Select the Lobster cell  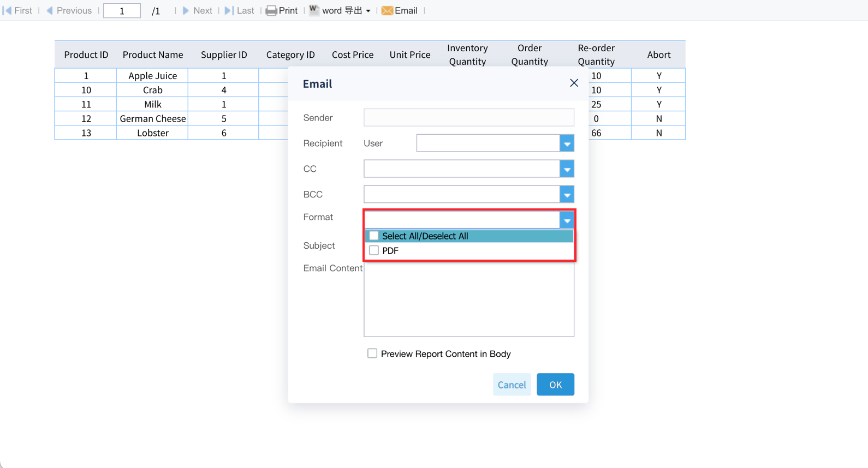[152, 133]
